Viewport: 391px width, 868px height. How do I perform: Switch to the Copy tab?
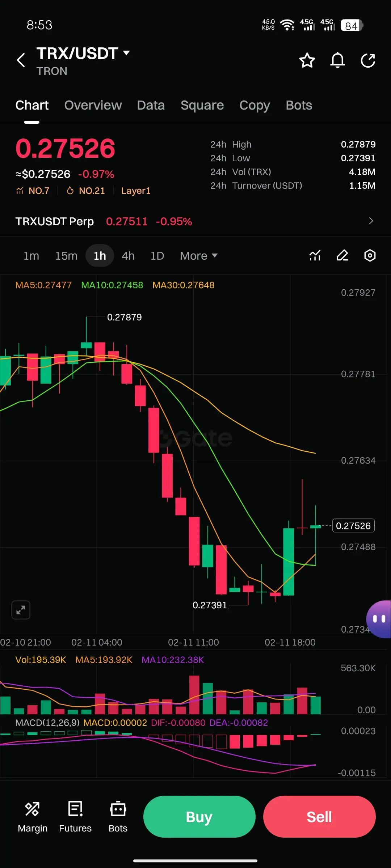(255, 105)
